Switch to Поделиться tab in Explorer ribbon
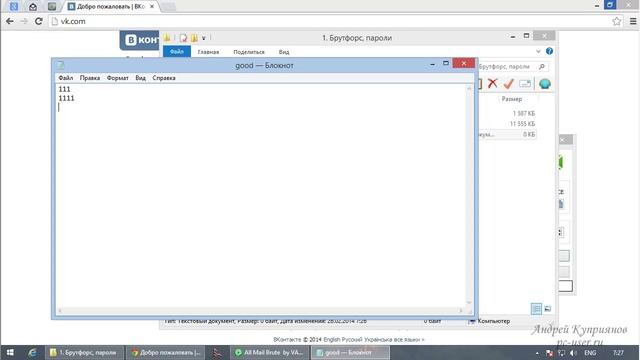This screenshot has width=640, height=360. coord(249,52)
